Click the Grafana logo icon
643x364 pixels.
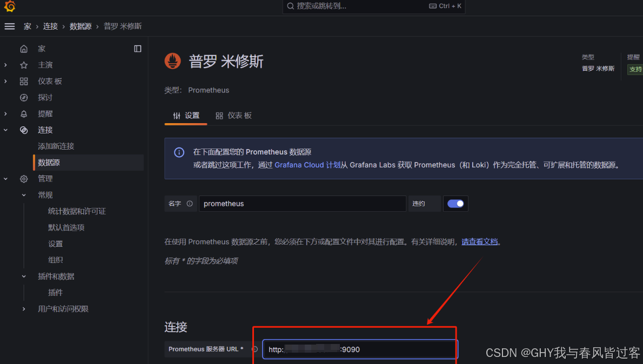(9, 6)
